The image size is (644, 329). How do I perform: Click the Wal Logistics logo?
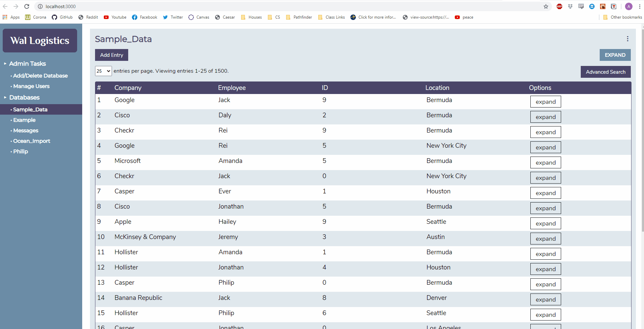pos(40,41)
